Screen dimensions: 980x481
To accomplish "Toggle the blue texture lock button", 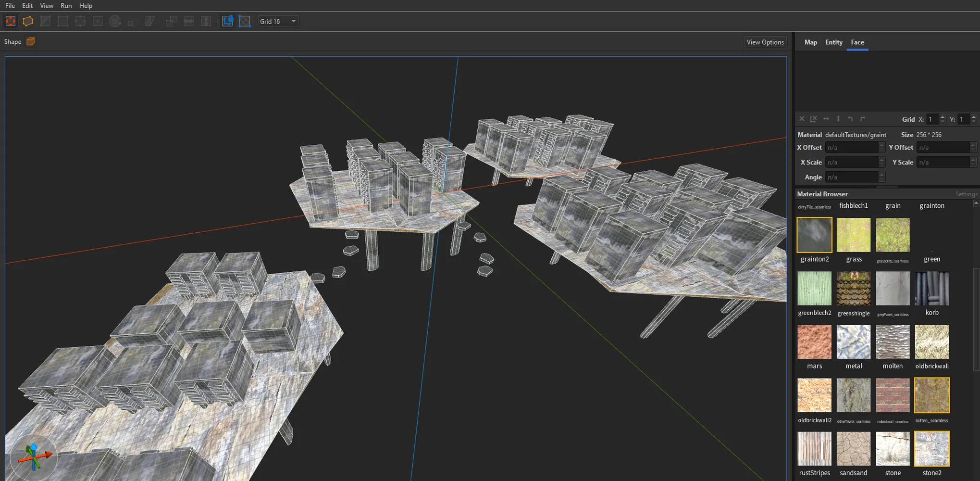I will [227, 21].
